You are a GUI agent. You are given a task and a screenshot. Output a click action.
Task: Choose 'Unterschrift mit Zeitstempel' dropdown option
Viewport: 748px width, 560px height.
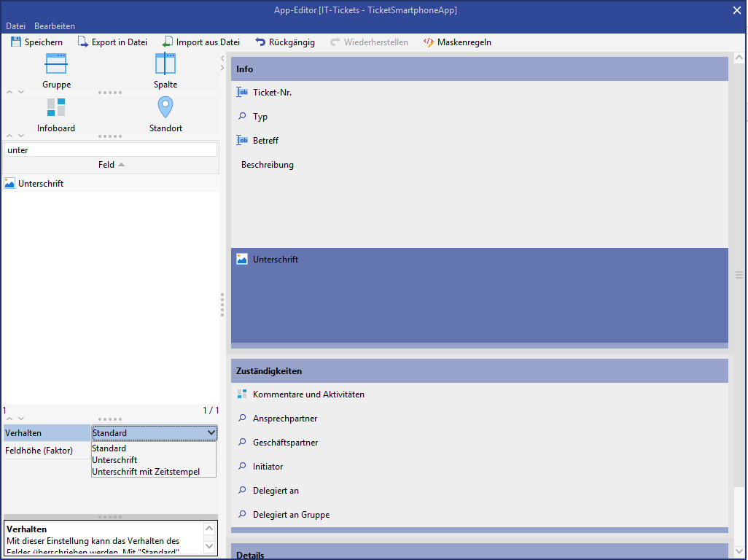[146, 472]
